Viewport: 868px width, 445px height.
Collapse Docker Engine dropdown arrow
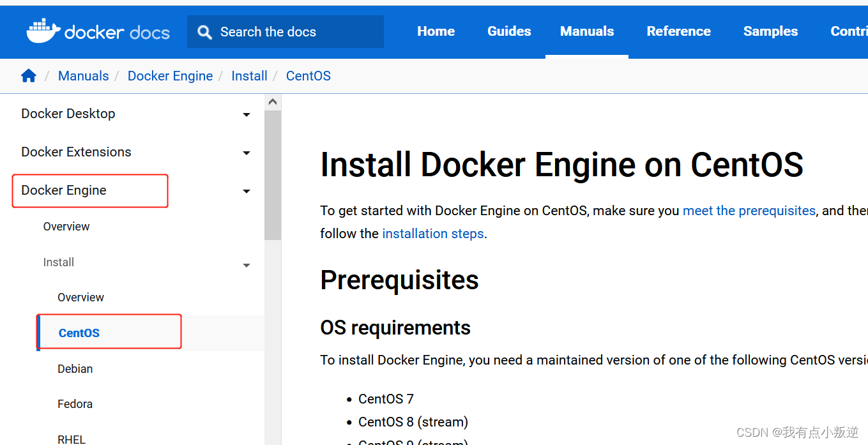pos(247,192)
